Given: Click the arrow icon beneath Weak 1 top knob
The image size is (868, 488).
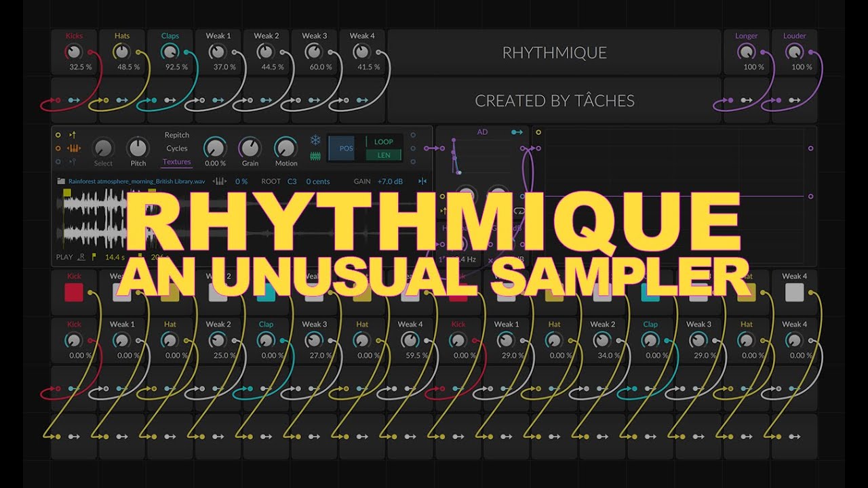Looking at the screenshot, I should click(218, 100).
